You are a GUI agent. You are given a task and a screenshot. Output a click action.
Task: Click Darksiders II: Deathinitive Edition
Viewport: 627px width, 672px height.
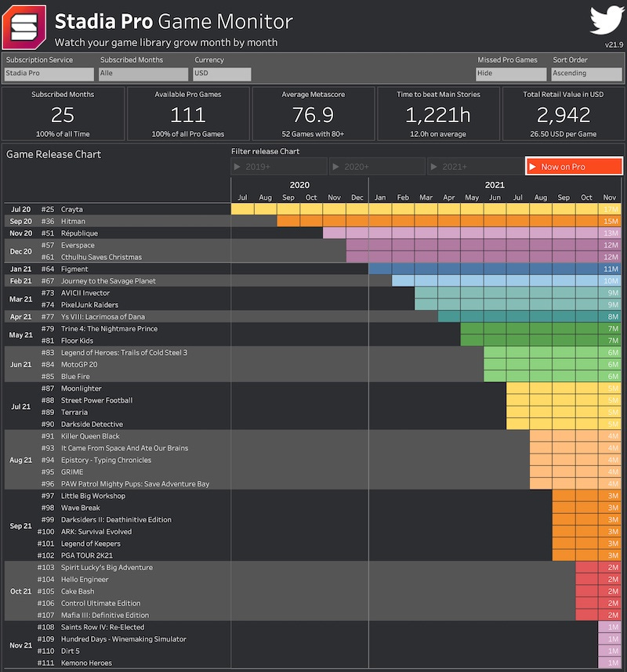pos(116,520)
